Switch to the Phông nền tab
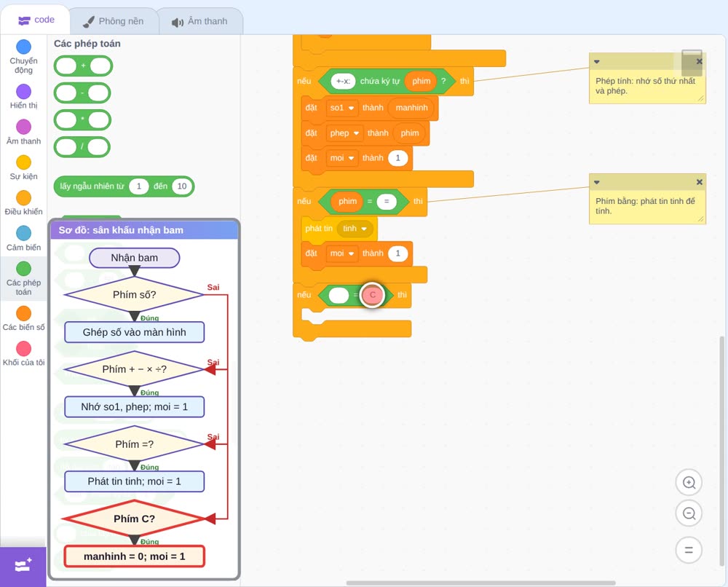728x587 pixels. (x=113, y=21)
